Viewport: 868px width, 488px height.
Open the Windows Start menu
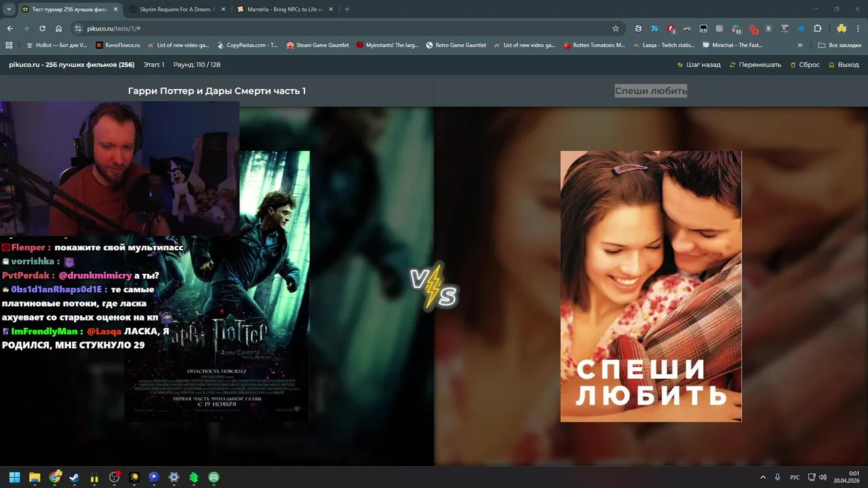coord(14,477)
